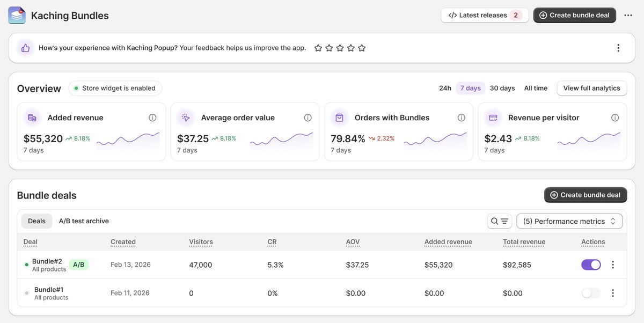Viewport: 644px width, 323px height.
Task: Click the 5.3% conversion rate cell
Action: tap(276, 265)
